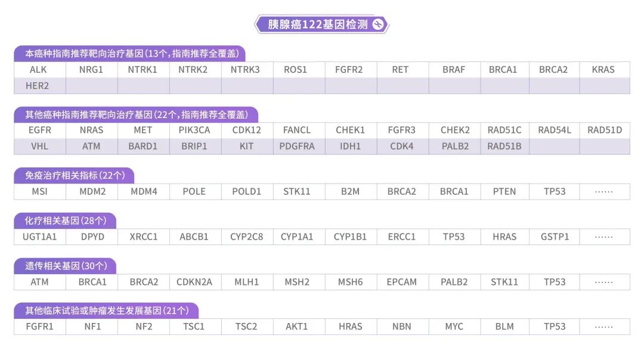The width and height of the screenshot is (644, 351).
Task: Select the UGT1A1 cell
Action: pyautogui.click(x=40, y=237)
